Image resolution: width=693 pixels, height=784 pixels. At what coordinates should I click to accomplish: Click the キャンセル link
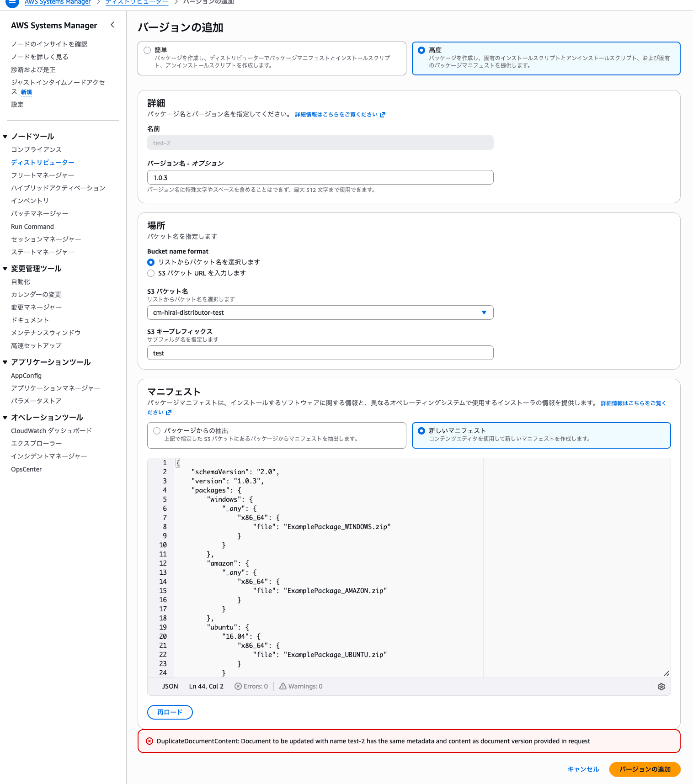pyautogui.click(x=583, y=769)
